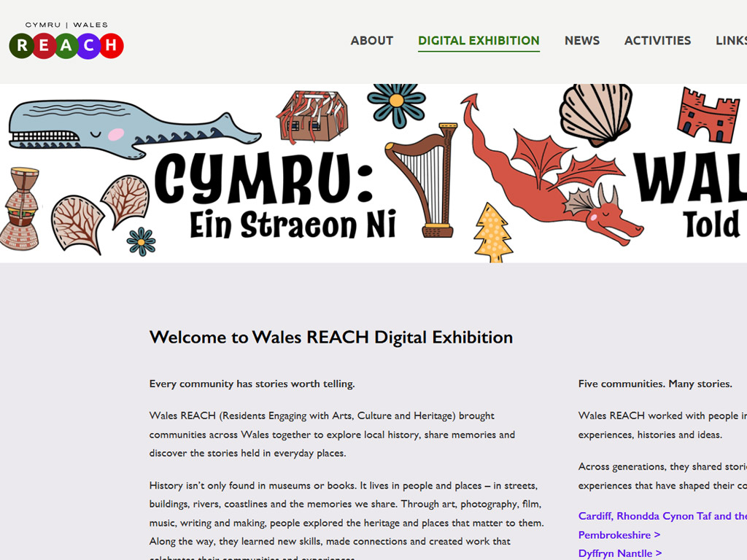The width and height of the screenshot is (747, 560).
Task: Open the Dyffryn Nantlle link
Action: [620, 553]
